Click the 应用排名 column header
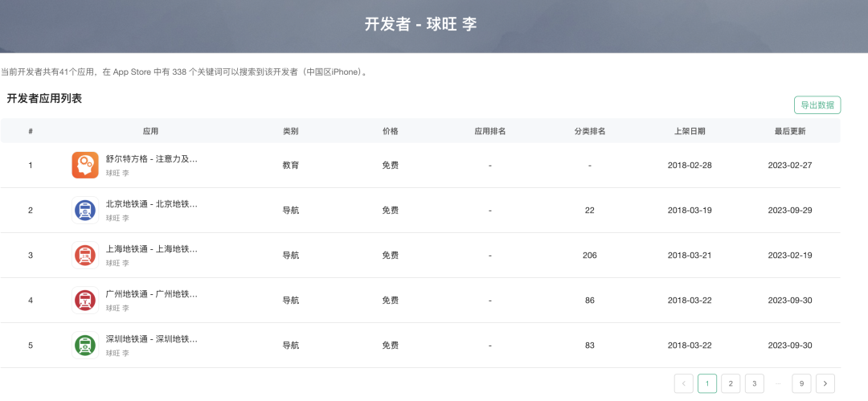The height and width of the screenshot is (401, 868). point(490,131)
